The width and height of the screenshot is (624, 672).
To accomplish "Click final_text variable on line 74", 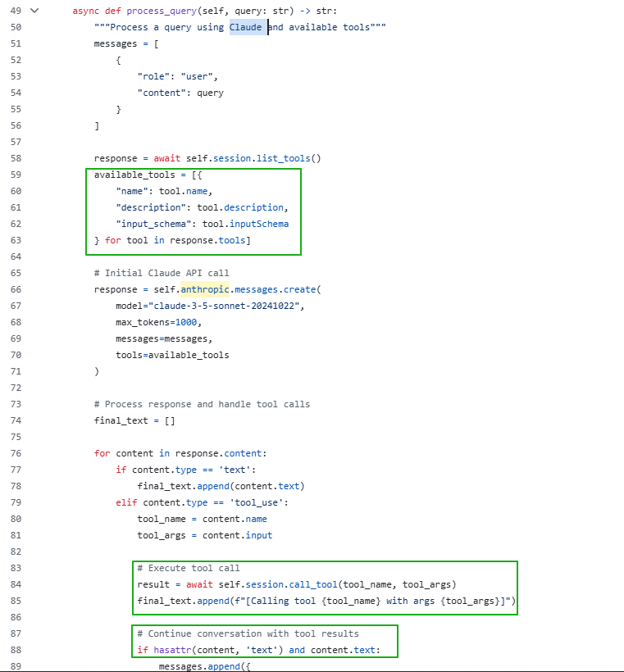I will click(x=121, y=421).
